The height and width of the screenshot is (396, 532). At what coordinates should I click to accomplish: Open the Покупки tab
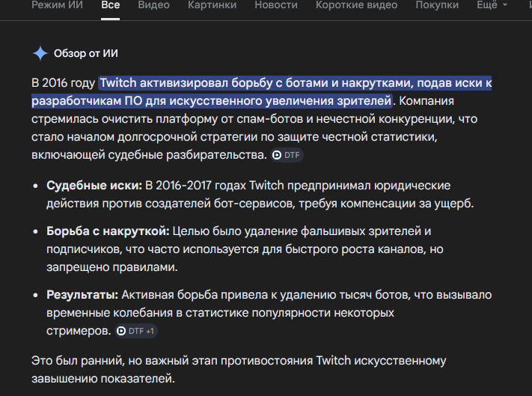[x=437, y=5]
